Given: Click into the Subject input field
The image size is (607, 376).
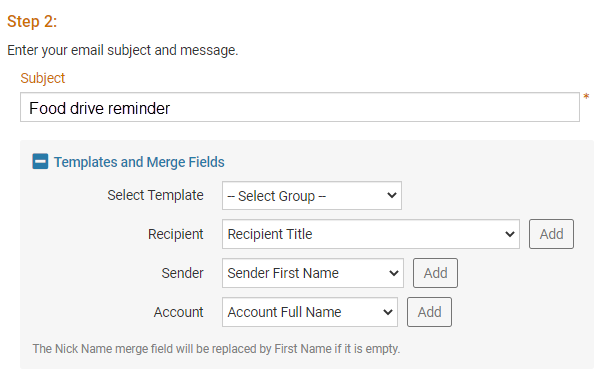Looking at the screenshot, I should coord(300,107).
